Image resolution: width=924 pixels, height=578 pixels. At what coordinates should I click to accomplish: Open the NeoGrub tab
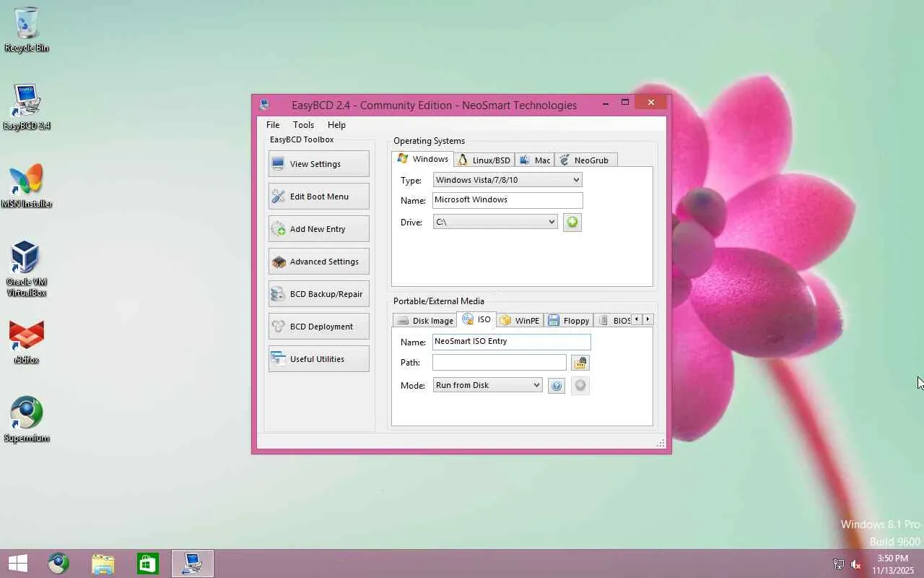(x=585, y=160)
